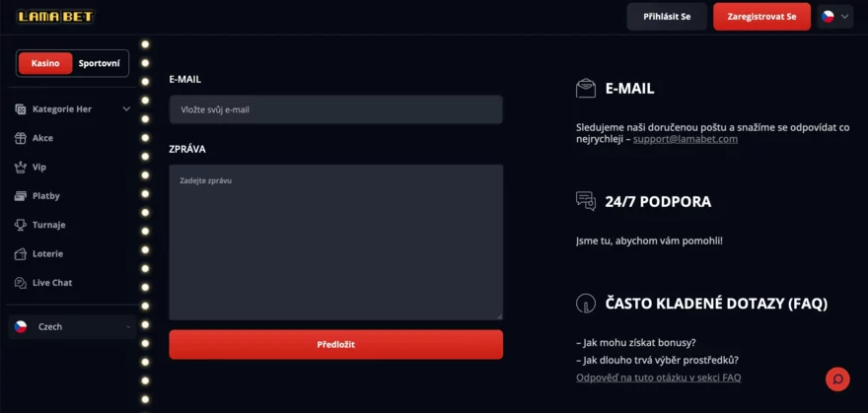Click the Live Chat sidebar icon
Image resolution: width=868 pixels, height=413 pixels.
point(20,283)
